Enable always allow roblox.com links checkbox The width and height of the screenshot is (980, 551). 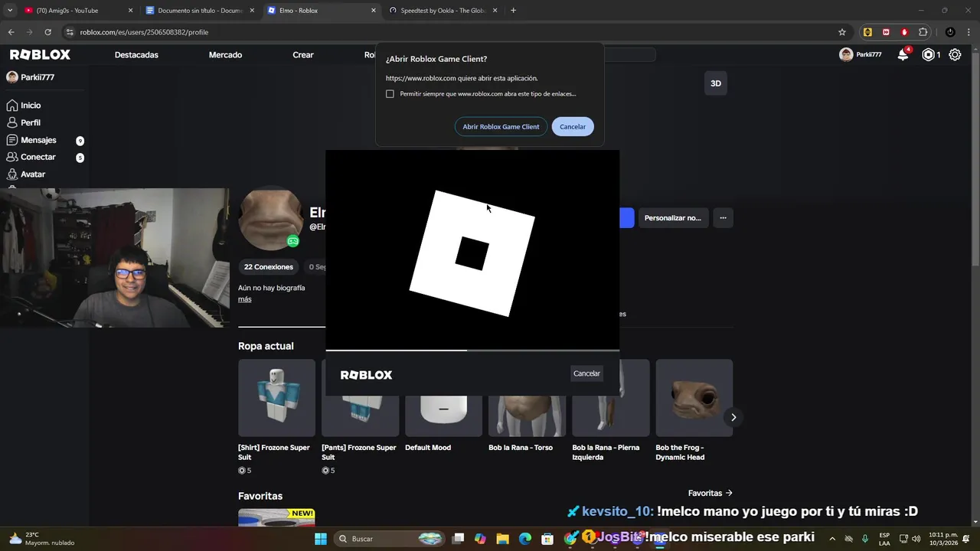tap(390, 94)
